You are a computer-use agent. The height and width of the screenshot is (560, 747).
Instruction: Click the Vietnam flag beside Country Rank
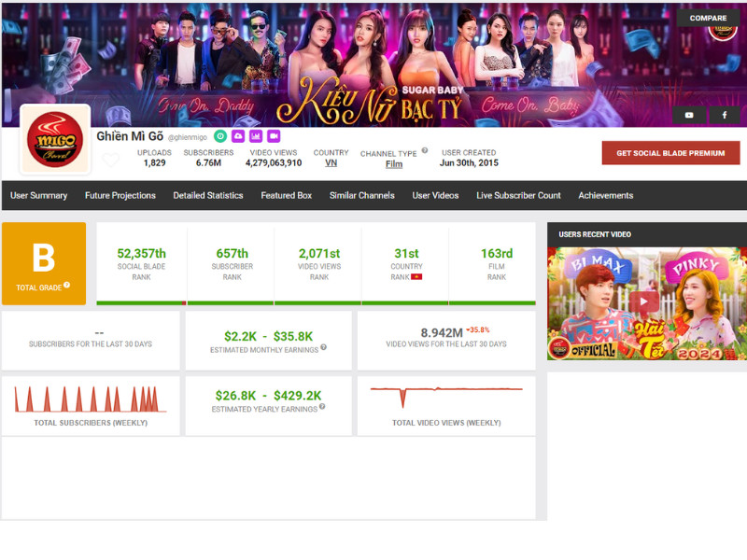click(x=416, y=276)
